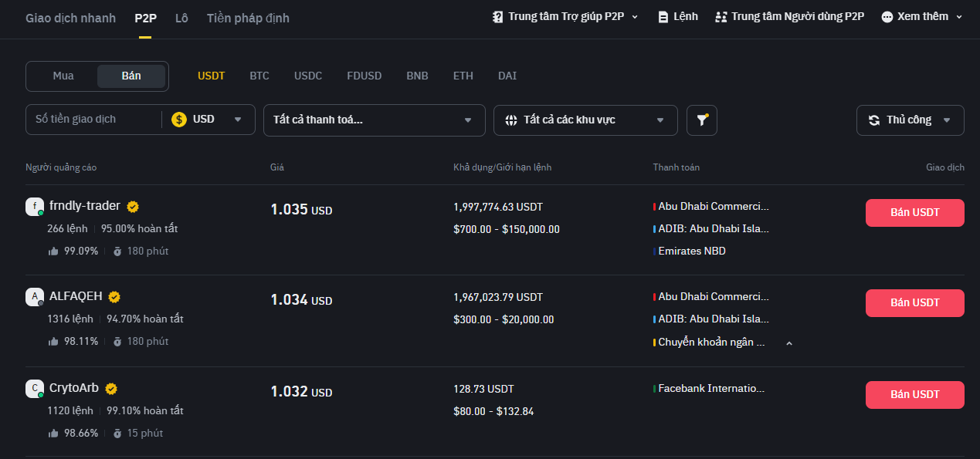Screen dimensions: 980x459
Task: Switch to Tiền pháp định tab
Action: click(x=248, y=18)
